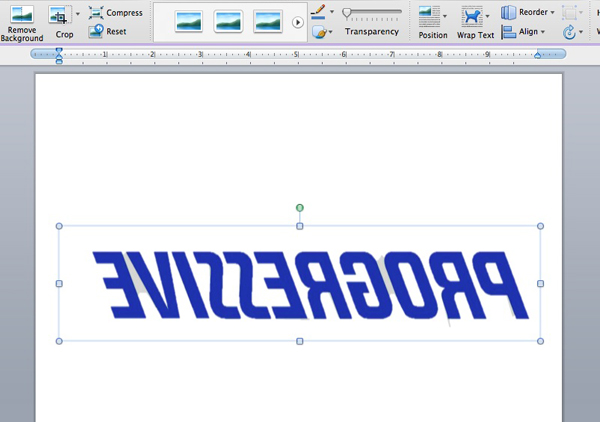600x422 pixels.
Task: Open the Rotate dropdown arrow
Action: tap(581, 32)
